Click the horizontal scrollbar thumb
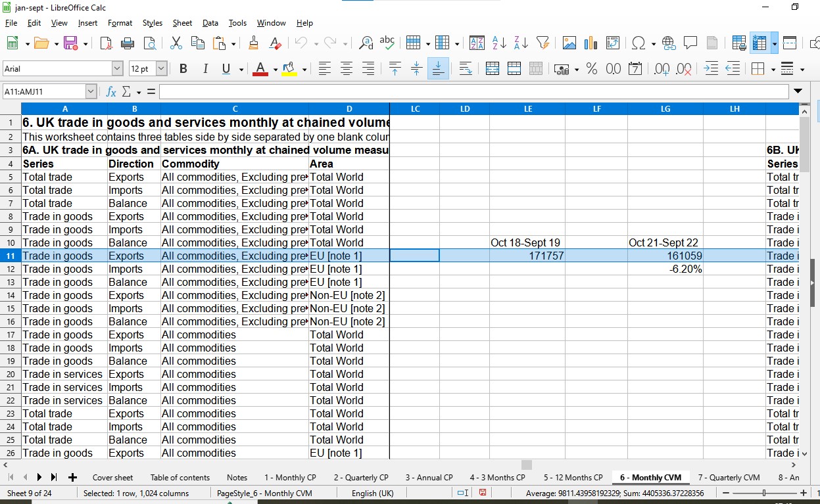 pos(526,465)
